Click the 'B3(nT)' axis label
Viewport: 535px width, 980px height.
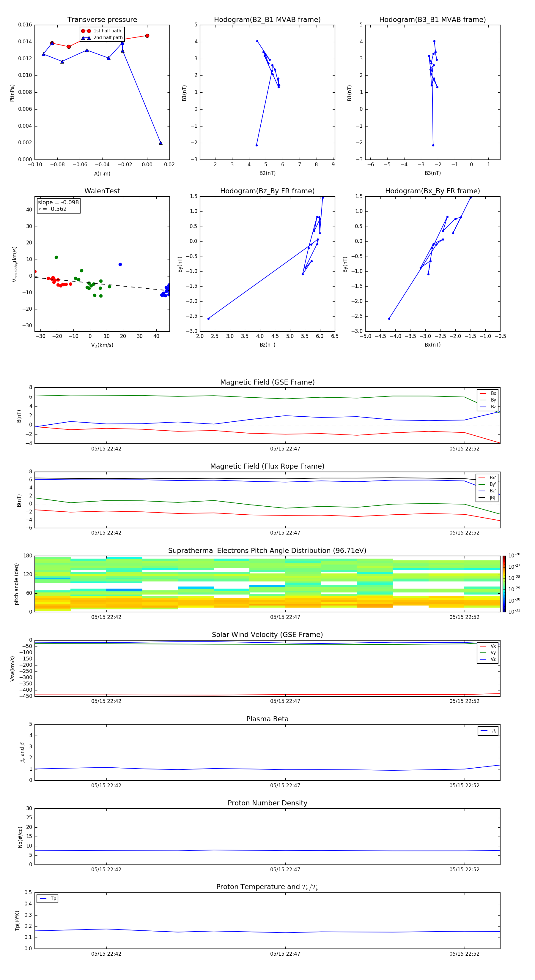pos(432,173)
